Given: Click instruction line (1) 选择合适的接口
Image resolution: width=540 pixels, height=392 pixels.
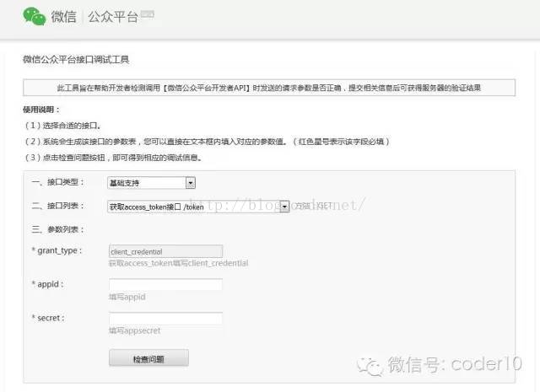Looking at the screenshot, I should pos(63,126).
